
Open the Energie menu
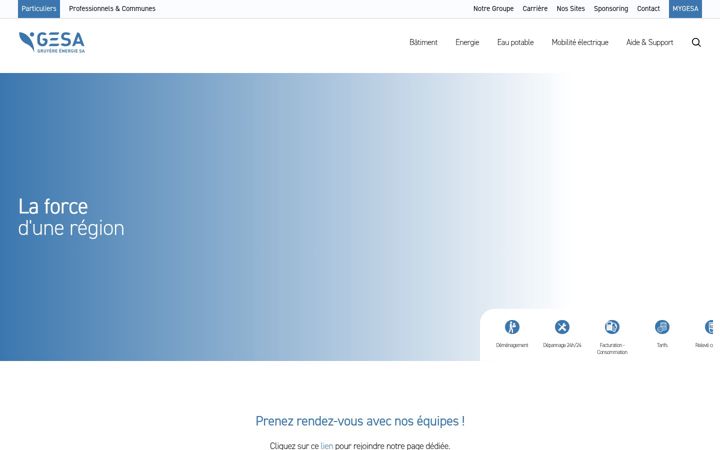tap(467, 42)
